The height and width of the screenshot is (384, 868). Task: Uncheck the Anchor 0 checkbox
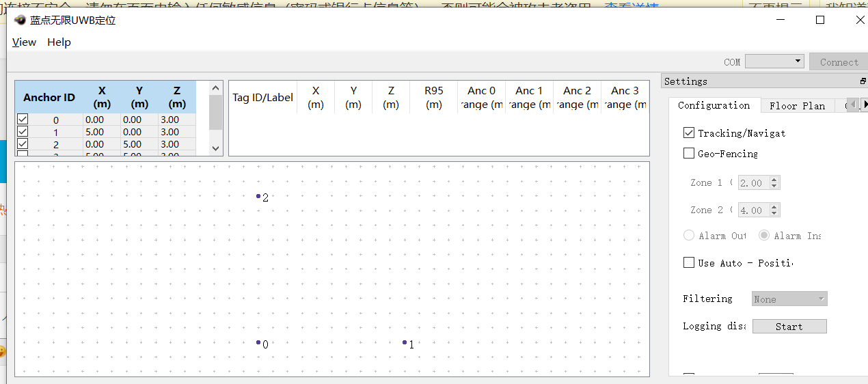23,120
